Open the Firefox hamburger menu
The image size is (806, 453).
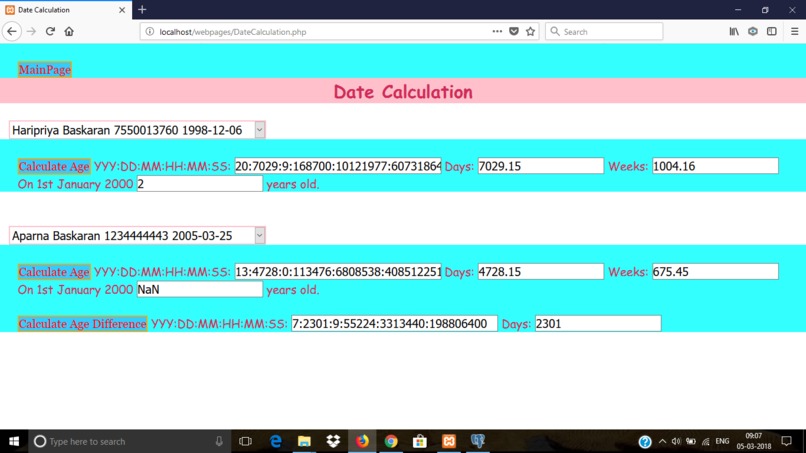click(794, 31)
